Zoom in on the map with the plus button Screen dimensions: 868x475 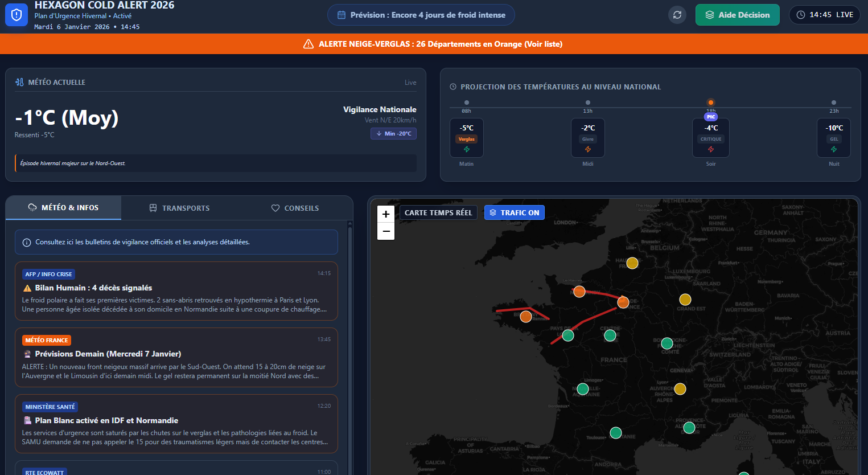[385, 214]
